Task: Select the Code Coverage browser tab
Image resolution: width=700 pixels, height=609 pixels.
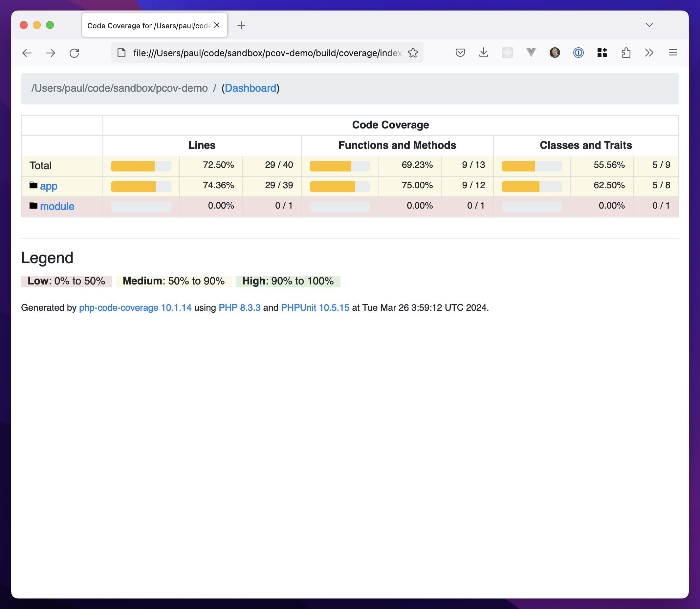Action: [155, 25]
